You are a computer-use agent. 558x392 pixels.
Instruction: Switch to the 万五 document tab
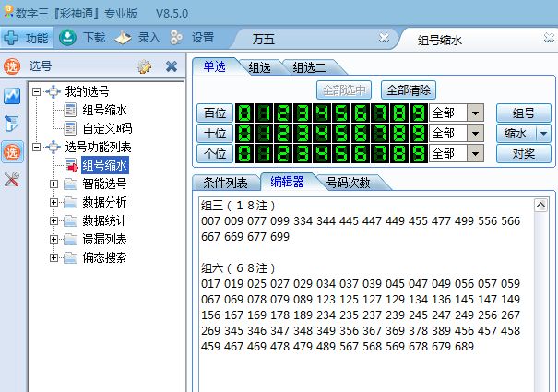(264, 39)
